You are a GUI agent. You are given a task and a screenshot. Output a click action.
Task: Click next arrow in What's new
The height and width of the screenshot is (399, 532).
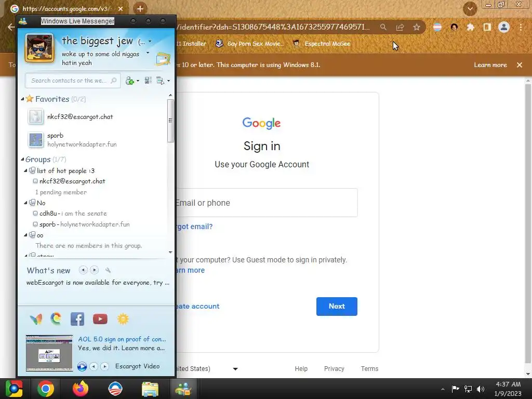point(95,270)
